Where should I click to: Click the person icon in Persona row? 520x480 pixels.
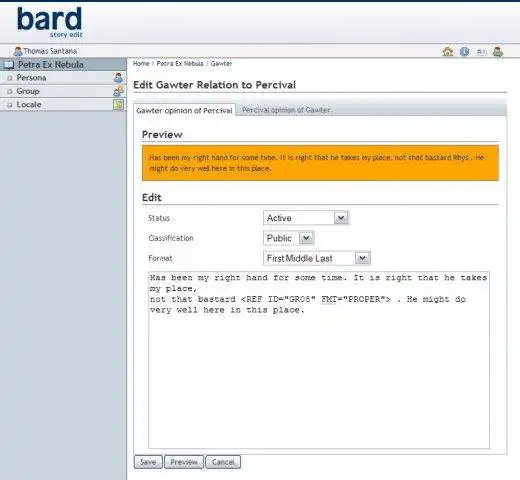click(118, 78)
